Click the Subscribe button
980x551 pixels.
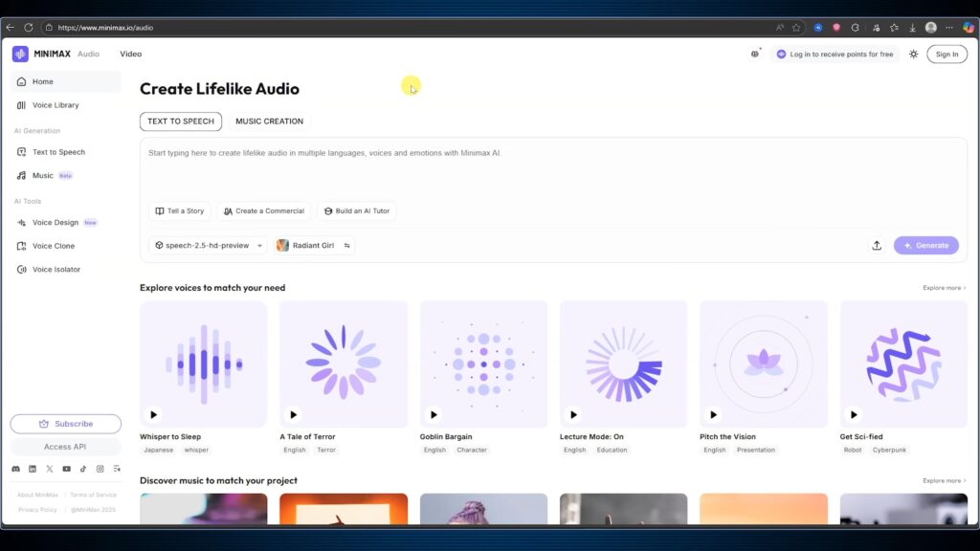[66, 424]
